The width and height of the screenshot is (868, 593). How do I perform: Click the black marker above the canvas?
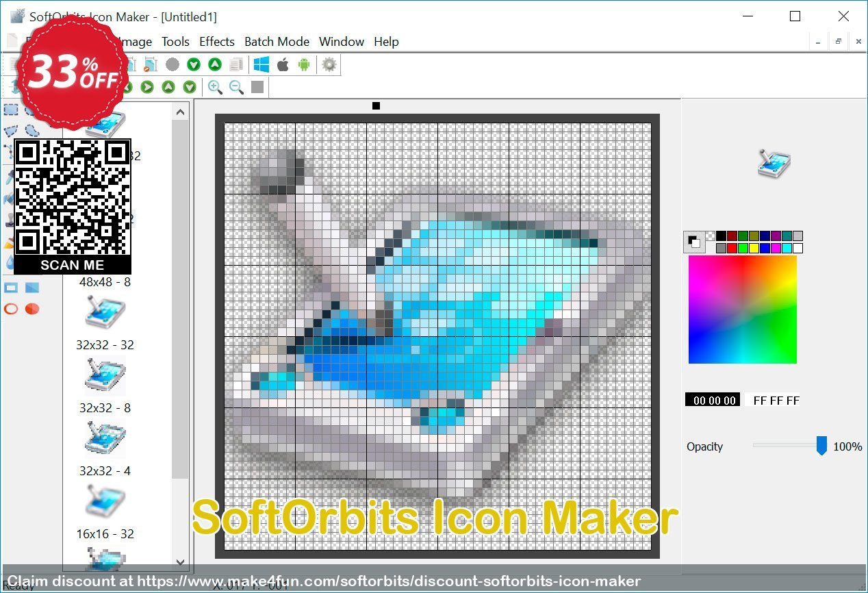[376, 105]
